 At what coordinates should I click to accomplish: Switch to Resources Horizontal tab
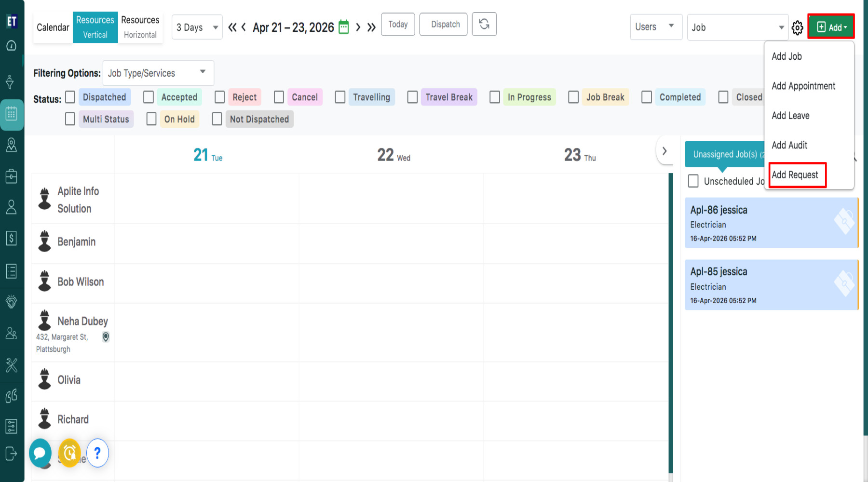[140, 27]
